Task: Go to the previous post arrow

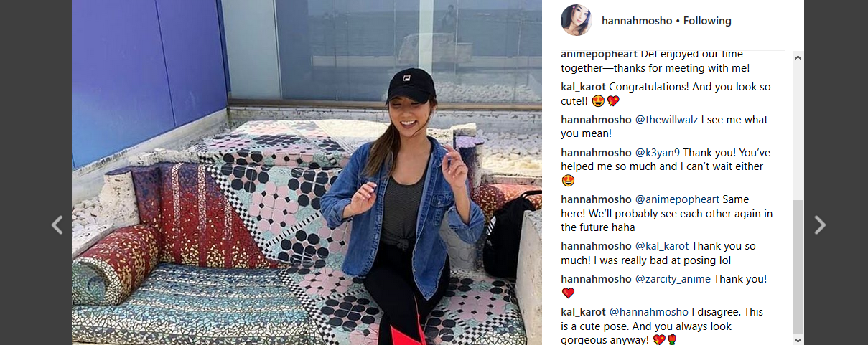Action: (57, 225)
